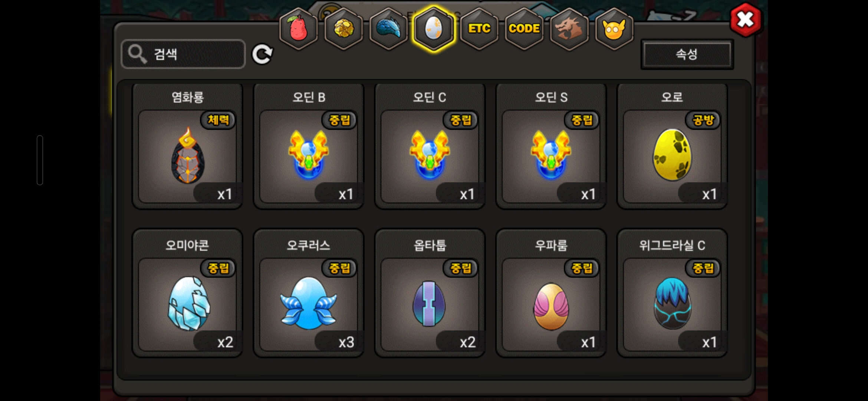Select the gold nugget tab
868x401 pixels.
[344, 29]
